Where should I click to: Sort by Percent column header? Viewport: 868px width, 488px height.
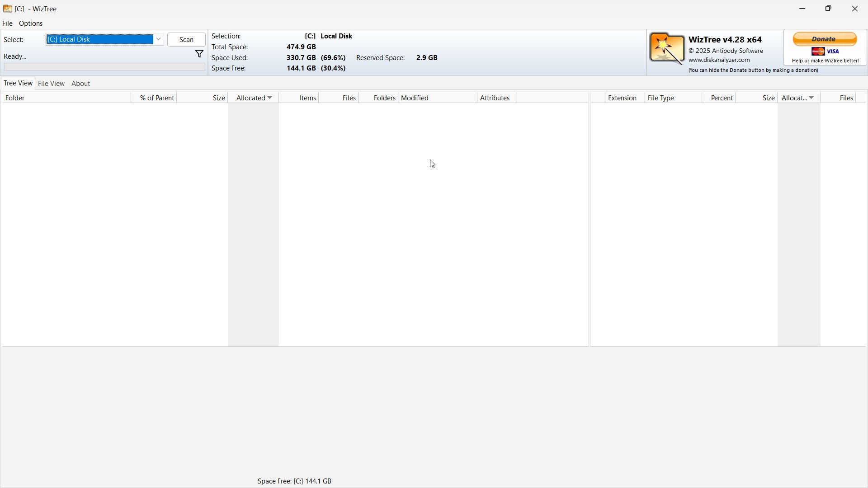pyautogui.click(x=719, y=98)
